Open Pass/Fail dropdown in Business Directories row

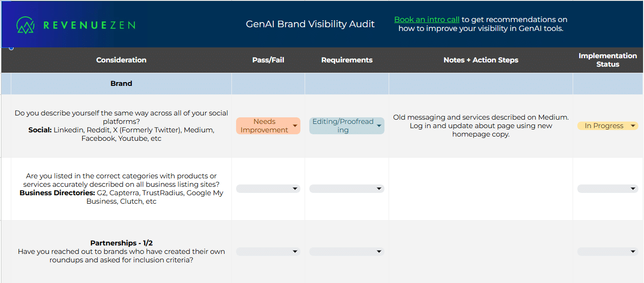(268, 189)
